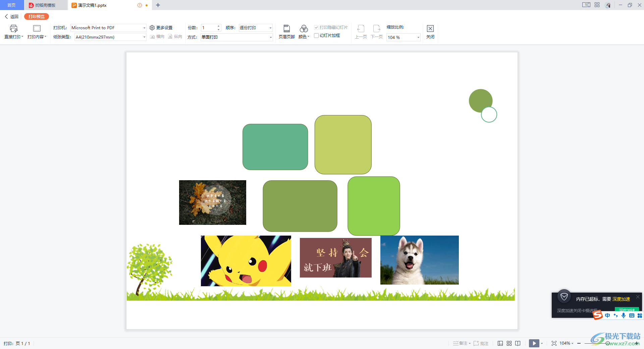Image resolution: width=644 pixels, height=349 pixels.
Task: Close print preview with 关闭 icon
Action: coord(430,29)
